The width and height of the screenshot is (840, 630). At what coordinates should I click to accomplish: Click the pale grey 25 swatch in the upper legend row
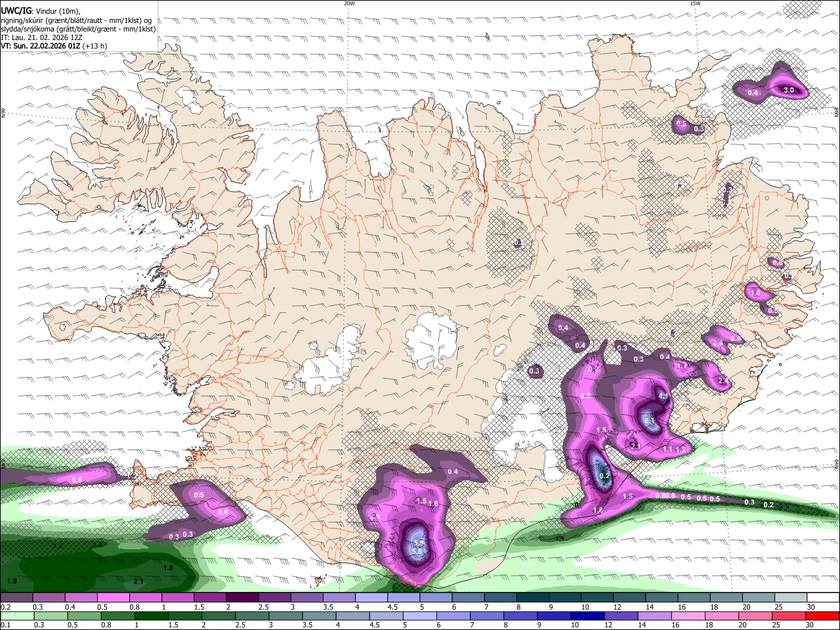point(791,598)
